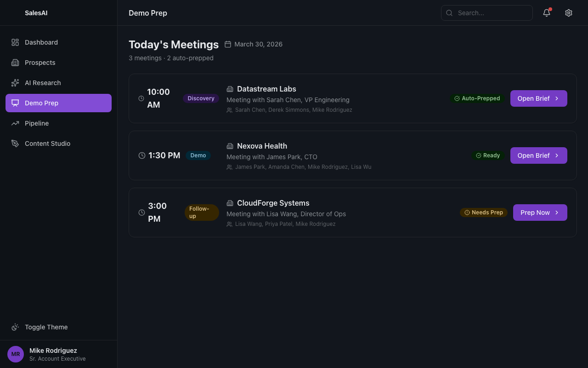Image resolution: width=588 pixels, height=368 pixels.
Task: Open the Pipeline section
Action: coord(37,123)
